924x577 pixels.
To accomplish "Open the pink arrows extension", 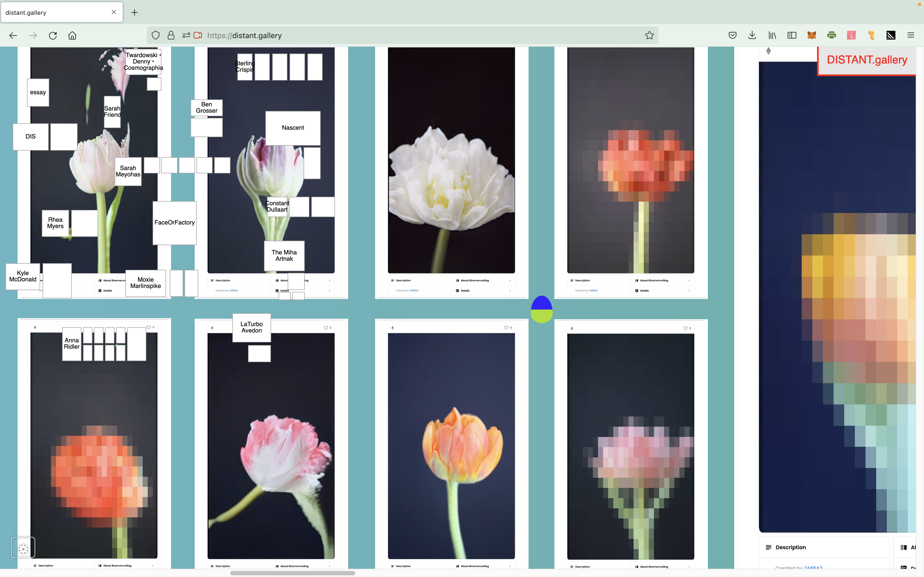I will coord(851,35).
